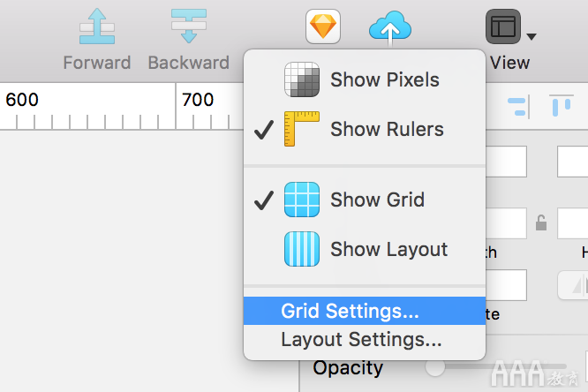Click the align right edges icon
Viewport: 588px width, 392px height.
pos(519,107)
